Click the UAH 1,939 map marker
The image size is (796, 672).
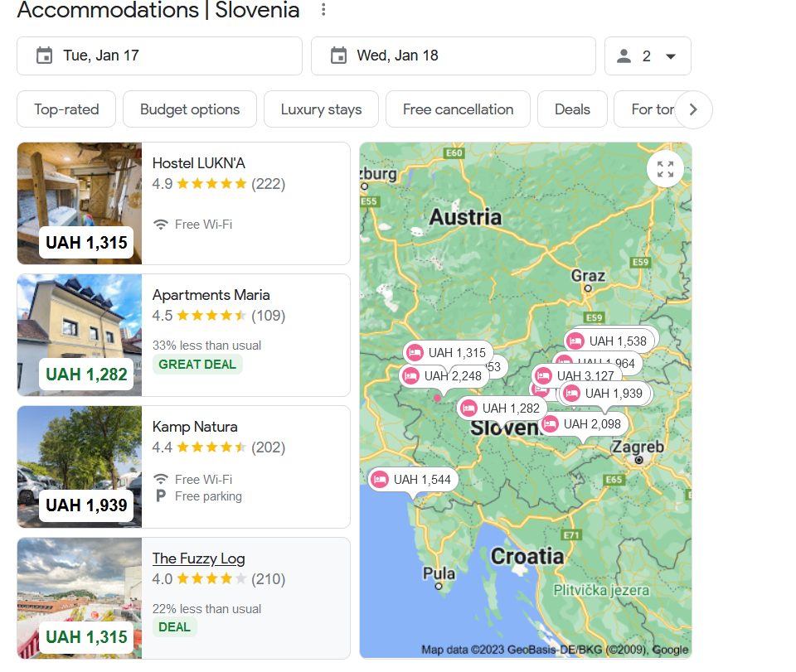(604, 394)
